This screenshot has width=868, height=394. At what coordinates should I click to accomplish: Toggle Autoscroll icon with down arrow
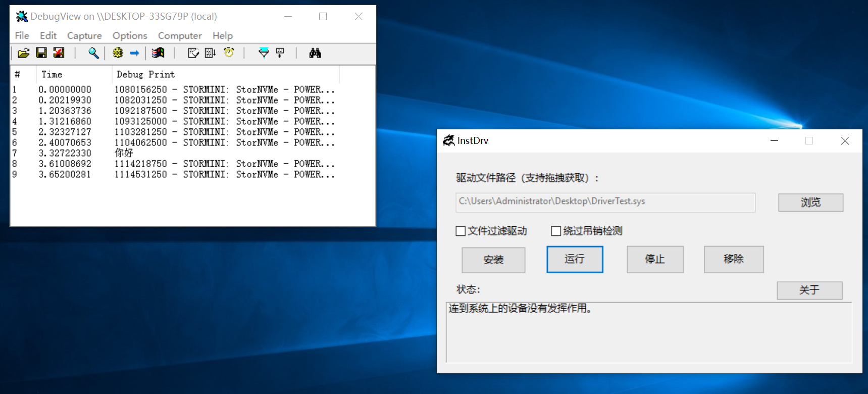click(x=211, y=53)
